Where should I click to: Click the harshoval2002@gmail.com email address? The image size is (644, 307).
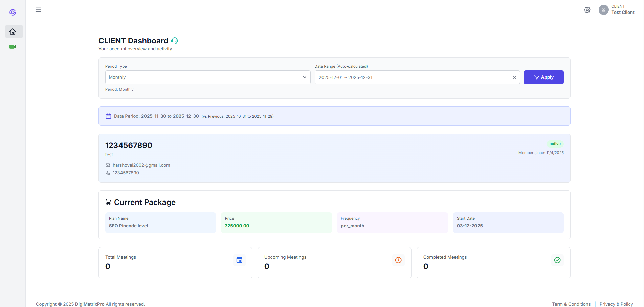(141, 165)
